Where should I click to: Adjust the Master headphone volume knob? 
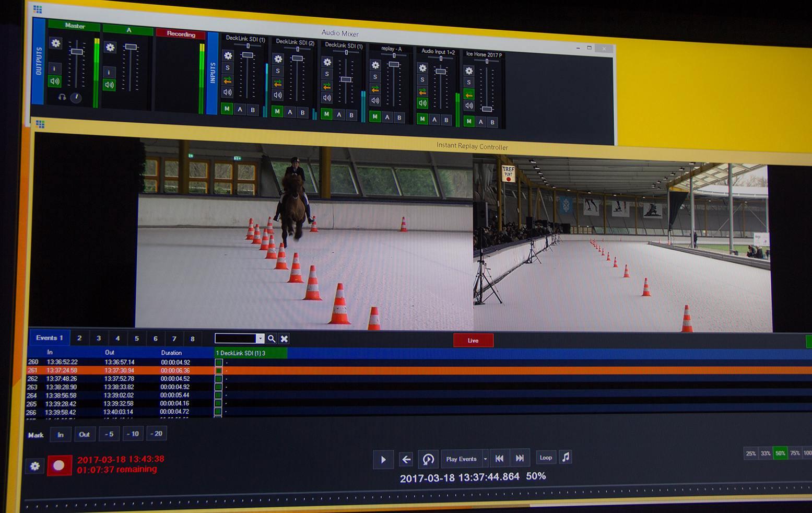76,98
